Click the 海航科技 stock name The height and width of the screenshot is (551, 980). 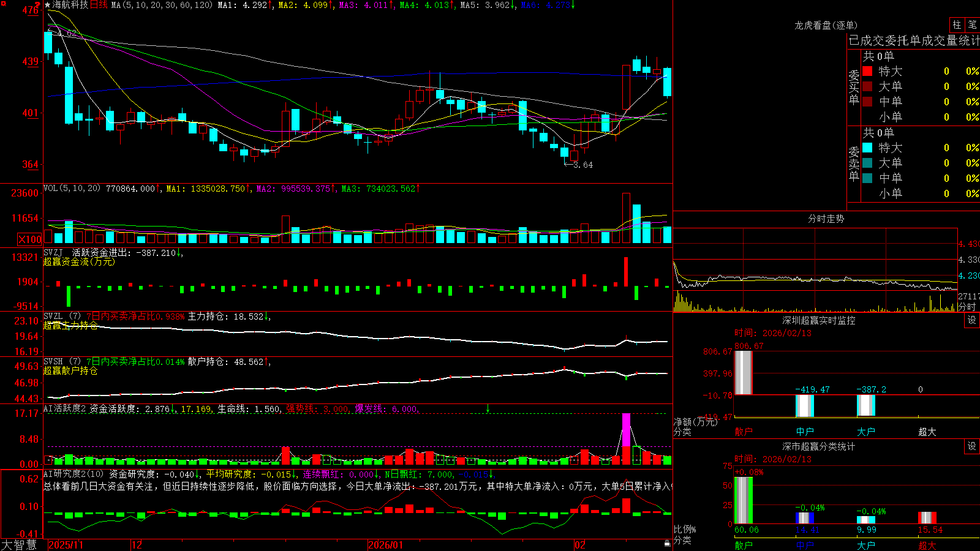pos(70,5)
